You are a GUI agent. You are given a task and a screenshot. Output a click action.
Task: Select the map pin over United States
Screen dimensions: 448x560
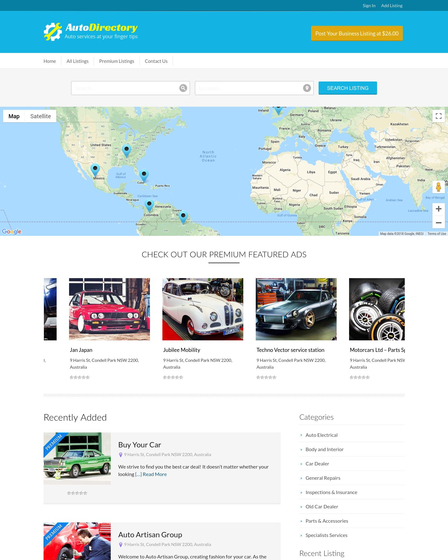pos(126,151)
